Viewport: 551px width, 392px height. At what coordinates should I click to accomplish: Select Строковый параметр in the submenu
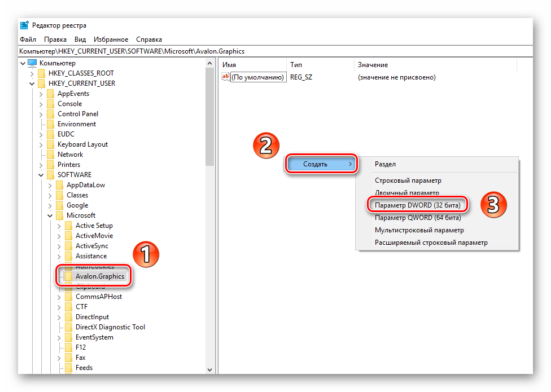click(x=408, y=180)
